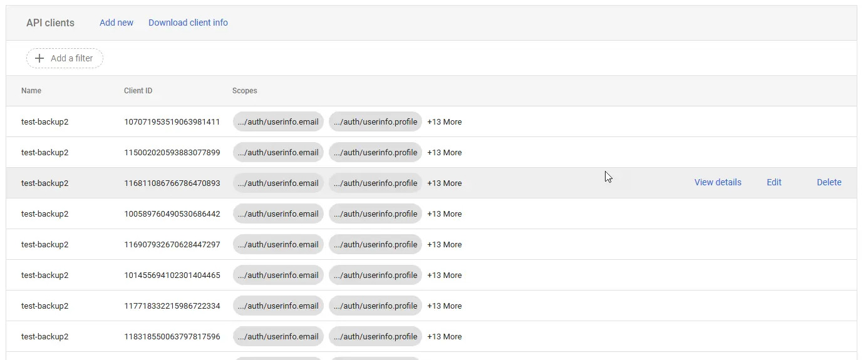868x360 pixels.
Task: Edit the highlighted test-backup2 client
Action: coord(774,182)
